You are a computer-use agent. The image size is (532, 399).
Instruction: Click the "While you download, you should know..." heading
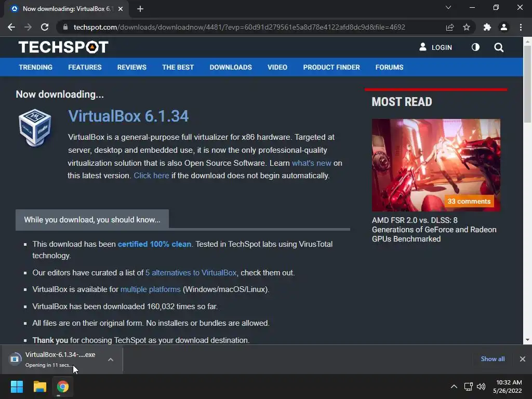point(92,220)
